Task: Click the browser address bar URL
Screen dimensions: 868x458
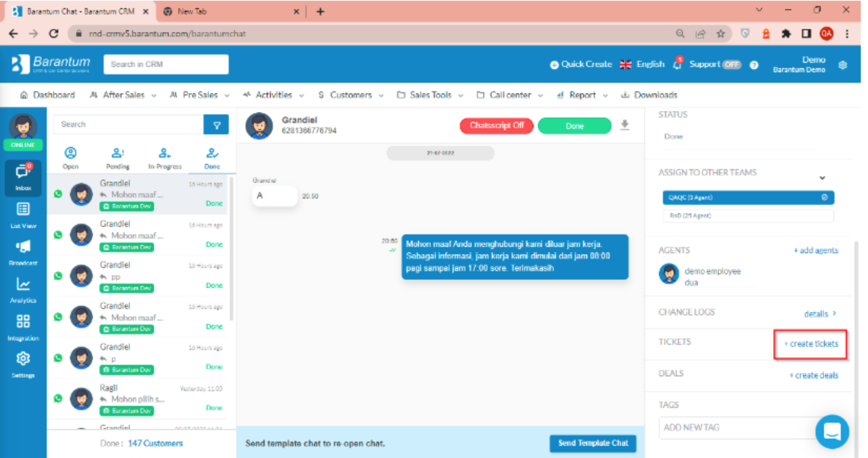Action: tap(167, 34)
